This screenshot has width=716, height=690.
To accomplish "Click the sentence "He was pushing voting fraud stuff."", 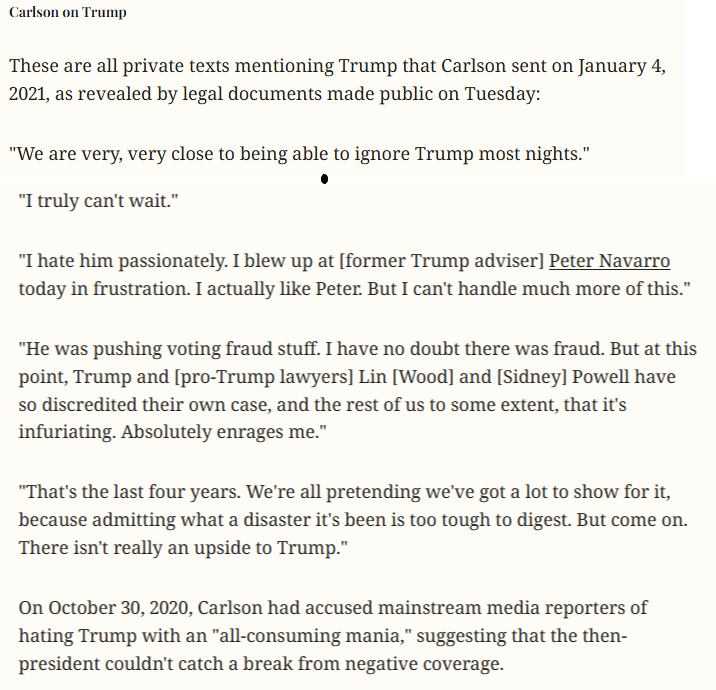I will [x=169, y=349].
